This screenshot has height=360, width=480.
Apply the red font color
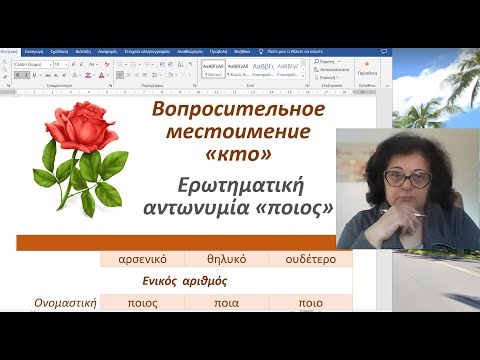(102, 75)
